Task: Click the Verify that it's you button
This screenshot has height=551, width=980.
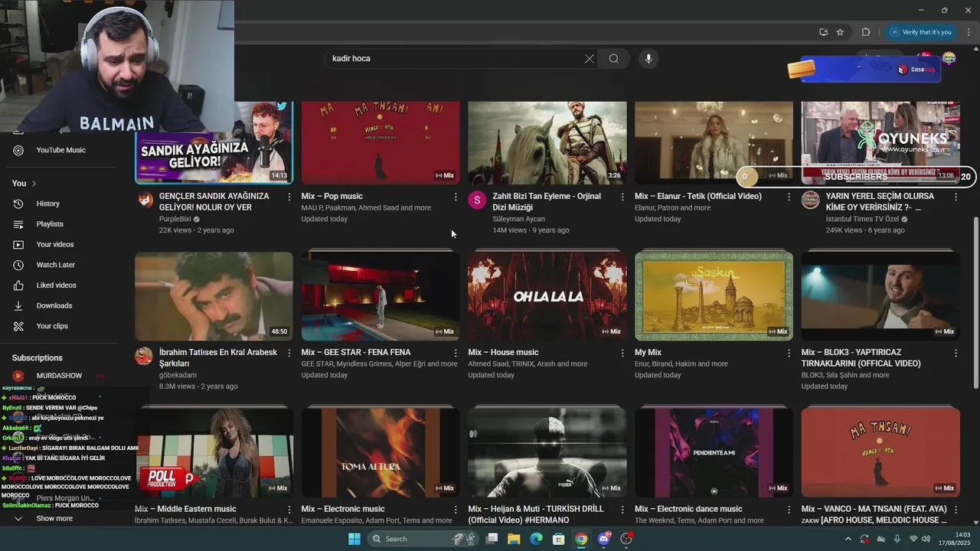Action: pos(921,32)
